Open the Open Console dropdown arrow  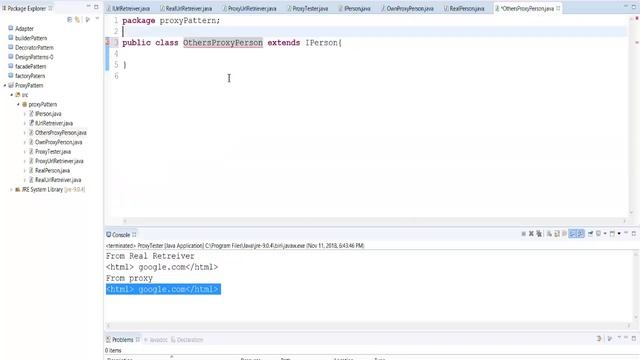pyautogui.click(x=619, y=233)
